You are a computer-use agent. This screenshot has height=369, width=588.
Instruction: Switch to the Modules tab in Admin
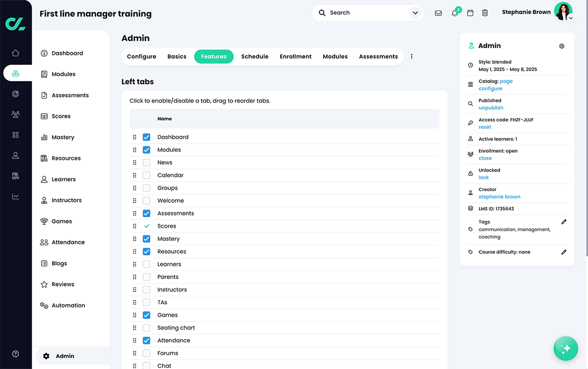[x=335, y=56]
